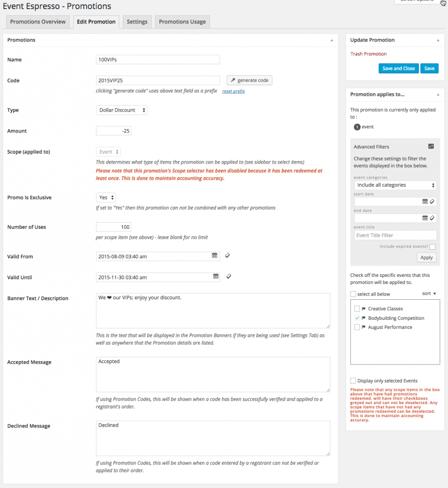The width and height of the screenshot is (448, 488).
Task: Clear the filter end date eraser icon
Action: coord(432,218)
